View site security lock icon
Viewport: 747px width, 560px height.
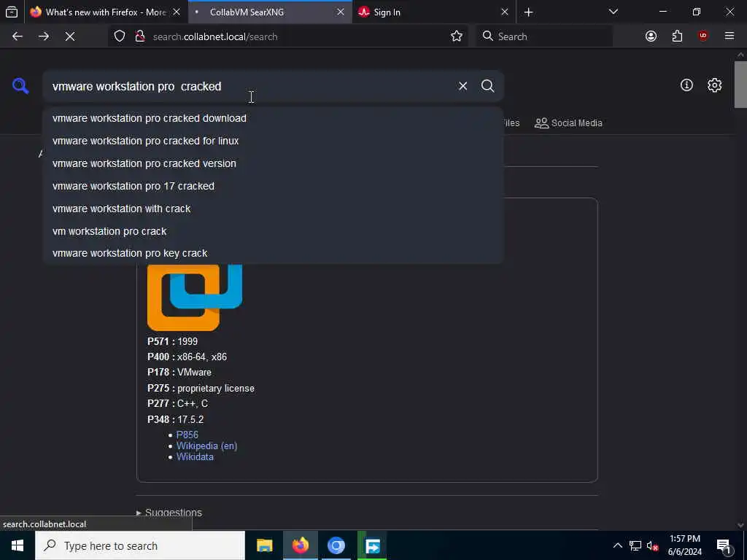pos(139,36)
